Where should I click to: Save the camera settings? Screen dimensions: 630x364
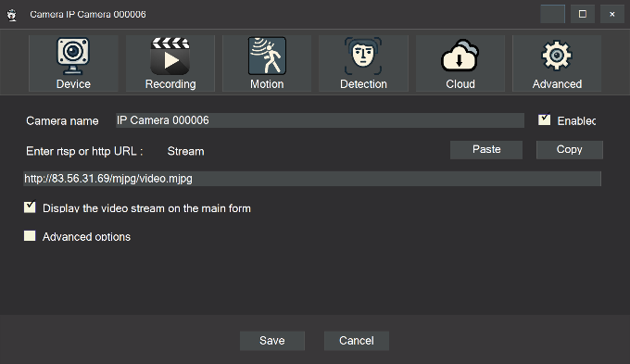272,341
